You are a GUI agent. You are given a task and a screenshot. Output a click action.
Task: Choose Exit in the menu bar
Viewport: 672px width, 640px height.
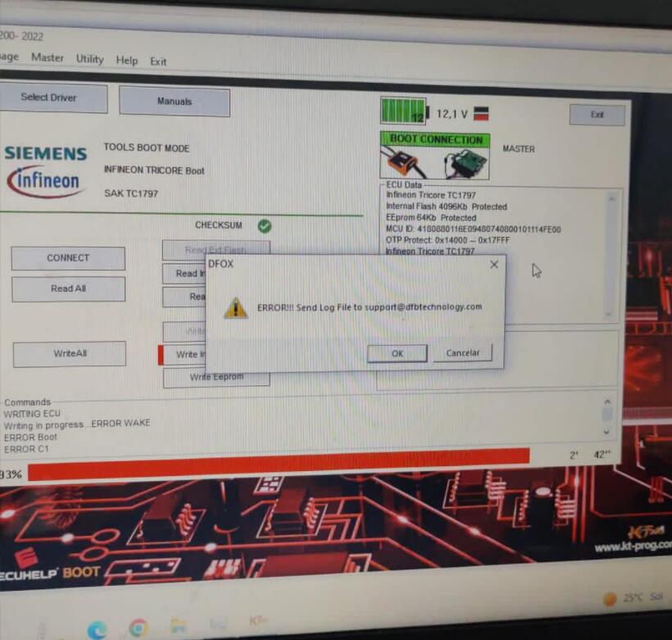coord(158,61)
